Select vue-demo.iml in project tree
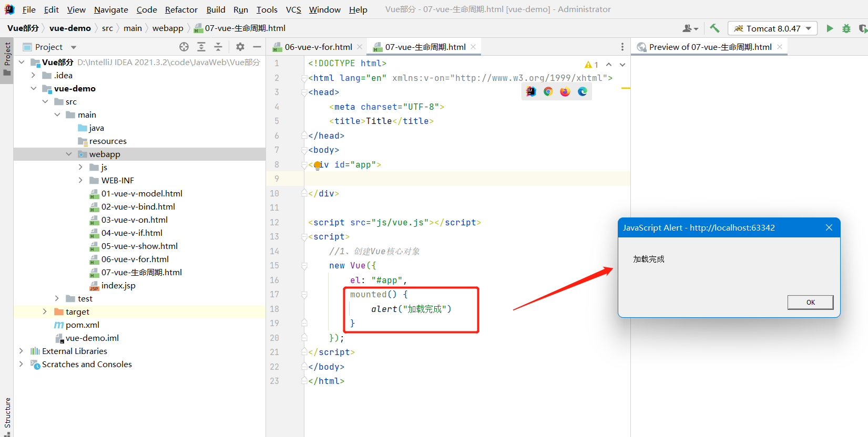Screen dimensions: 868x437 click(92, 338)
